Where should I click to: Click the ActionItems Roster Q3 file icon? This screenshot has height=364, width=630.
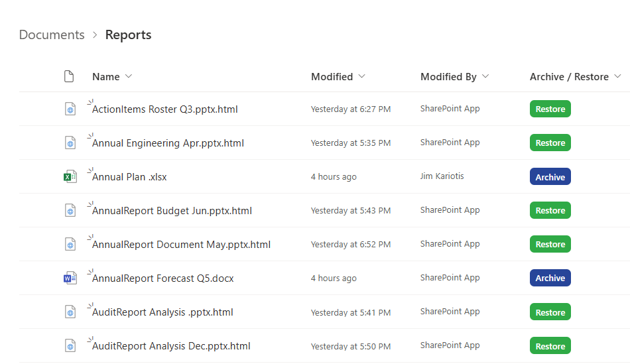click(70, 109)
